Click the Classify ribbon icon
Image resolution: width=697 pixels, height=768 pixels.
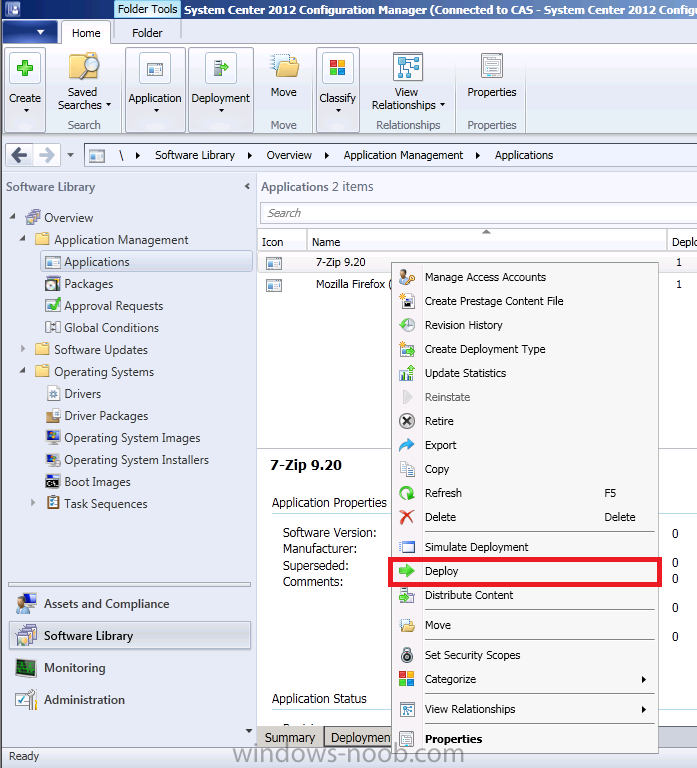337,69
